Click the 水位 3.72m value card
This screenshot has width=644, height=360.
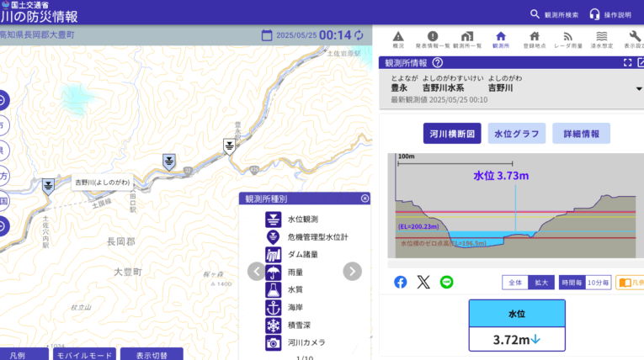pyautogui.click(x=517, y=326)
